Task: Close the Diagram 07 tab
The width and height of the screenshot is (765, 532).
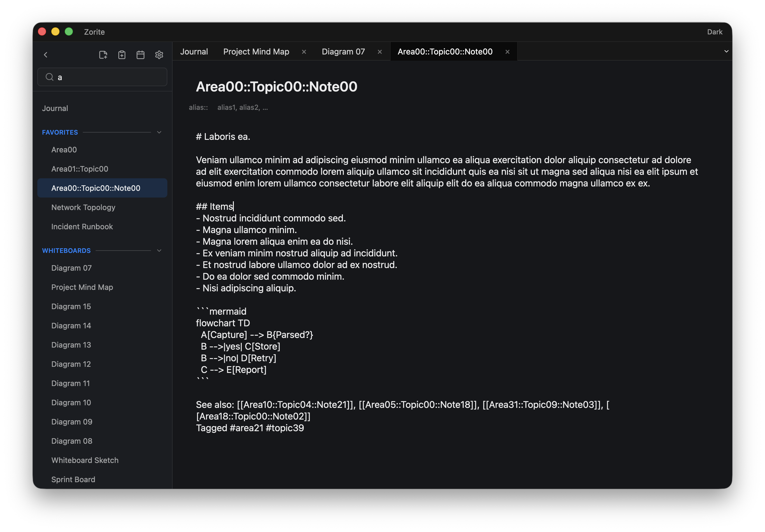Action: (x=380, y=52)
